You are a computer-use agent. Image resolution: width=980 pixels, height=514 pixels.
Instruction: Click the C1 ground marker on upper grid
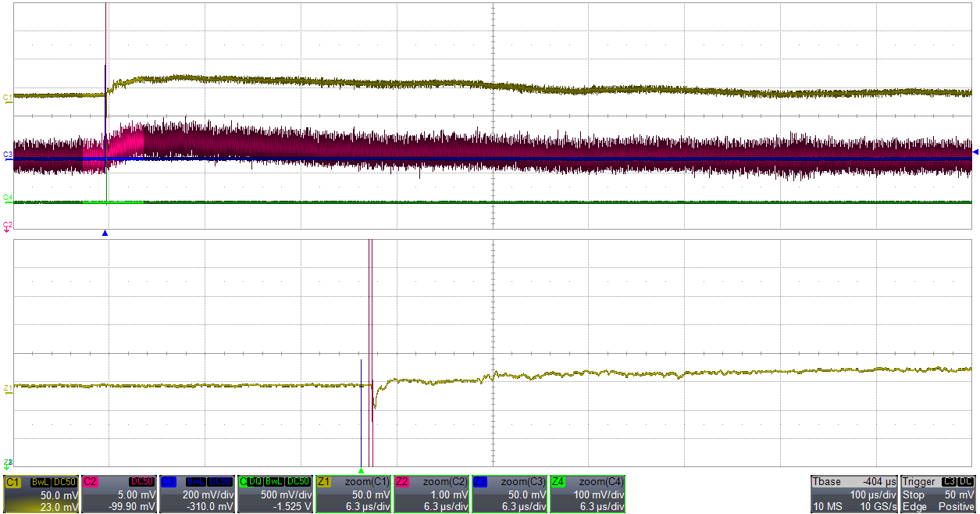click(8, 98)
